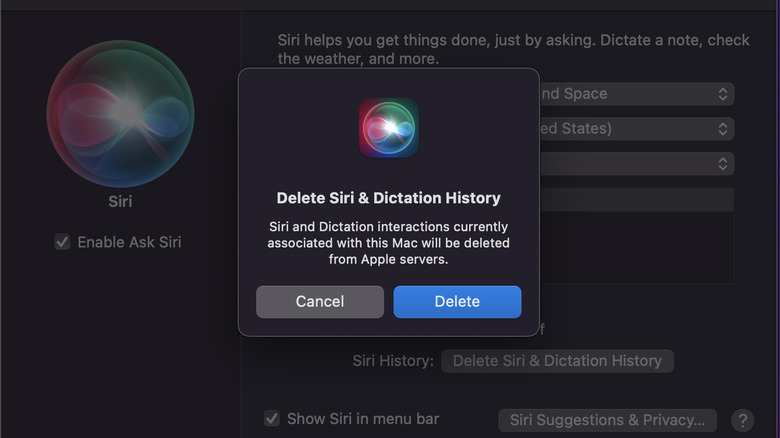Image resolution: width=780 pixels, height=438 pixels.
Task: Click the Siri label under the orb
Action: tap(120, 201)
